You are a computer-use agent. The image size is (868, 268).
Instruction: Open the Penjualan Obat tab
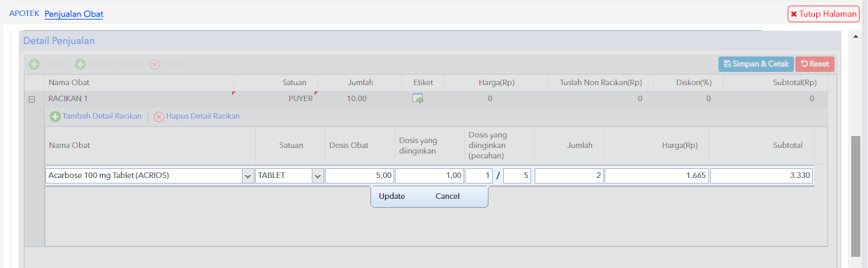tap(73, 14)
